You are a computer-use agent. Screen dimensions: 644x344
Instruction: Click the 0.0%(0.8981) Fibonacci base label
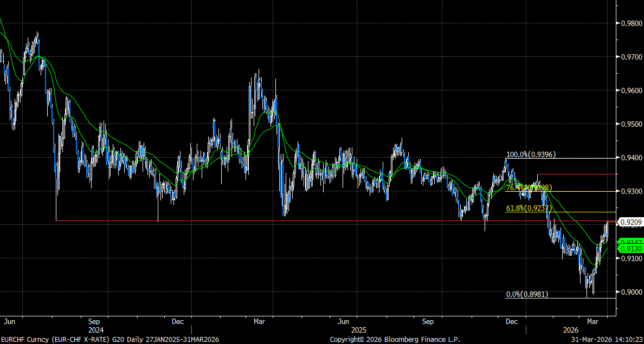[x=527, y=294]
